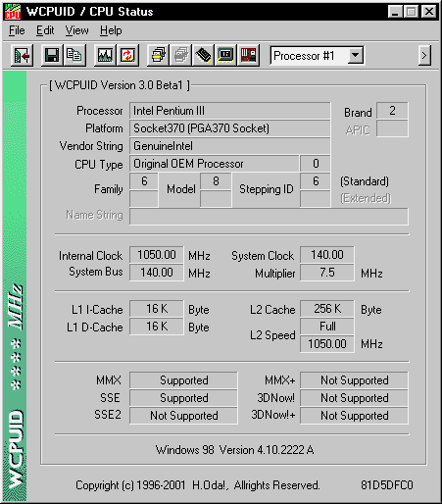Screen dimensions: 442x504
Task: Click the SSE 'Supported' field
Action: (183, 398)
